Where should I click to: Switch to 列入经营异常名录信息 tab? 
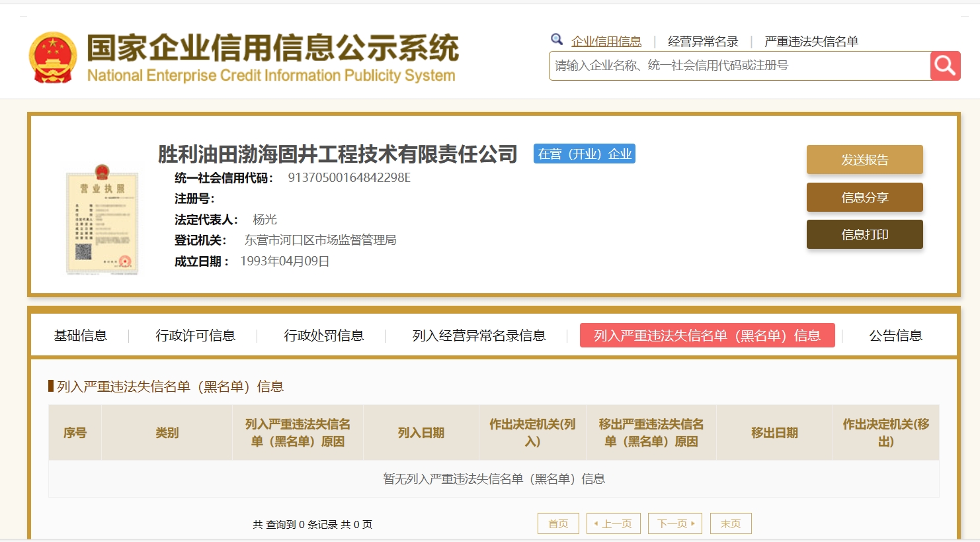(x=479, y=336)
